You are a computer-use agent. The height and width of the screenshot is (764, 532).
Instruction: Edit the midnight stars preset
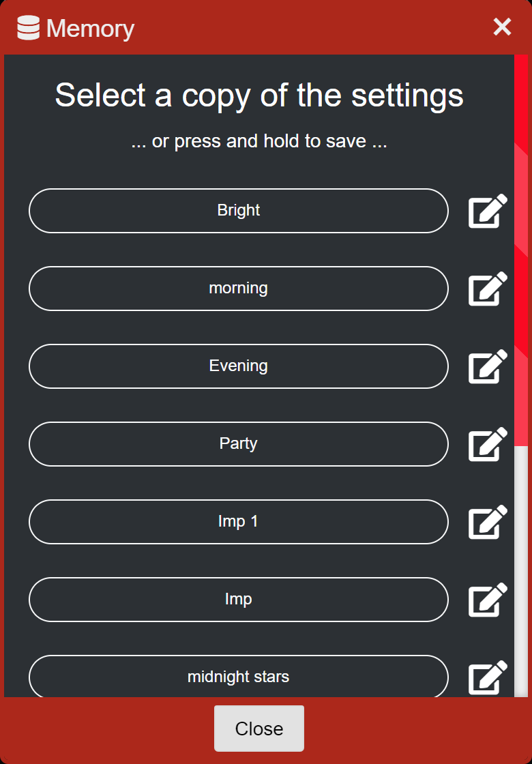pyautogui.click(x=488, y=677)
